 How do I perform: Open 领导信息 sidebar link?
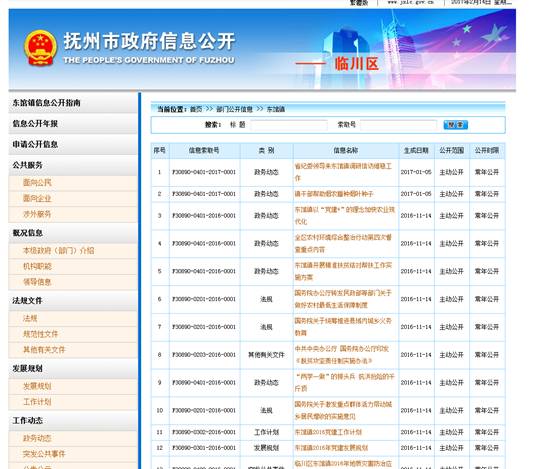37,282
